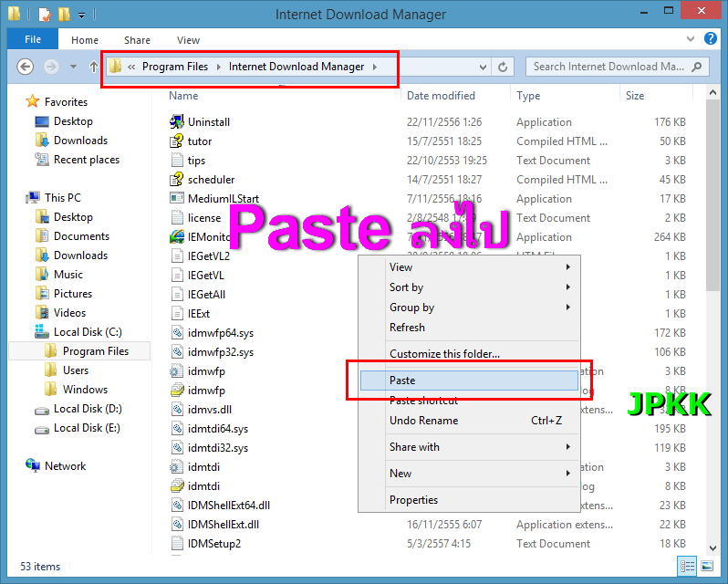Screen dimensions: 728x584
Task: Open the View submenu in context menu
Action: click(469, 267)
